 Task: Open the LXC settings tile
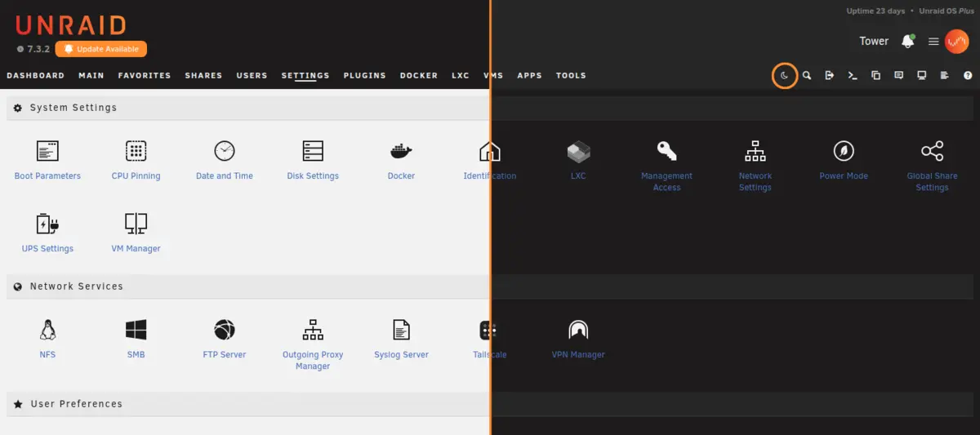click(x=578, y=161)
